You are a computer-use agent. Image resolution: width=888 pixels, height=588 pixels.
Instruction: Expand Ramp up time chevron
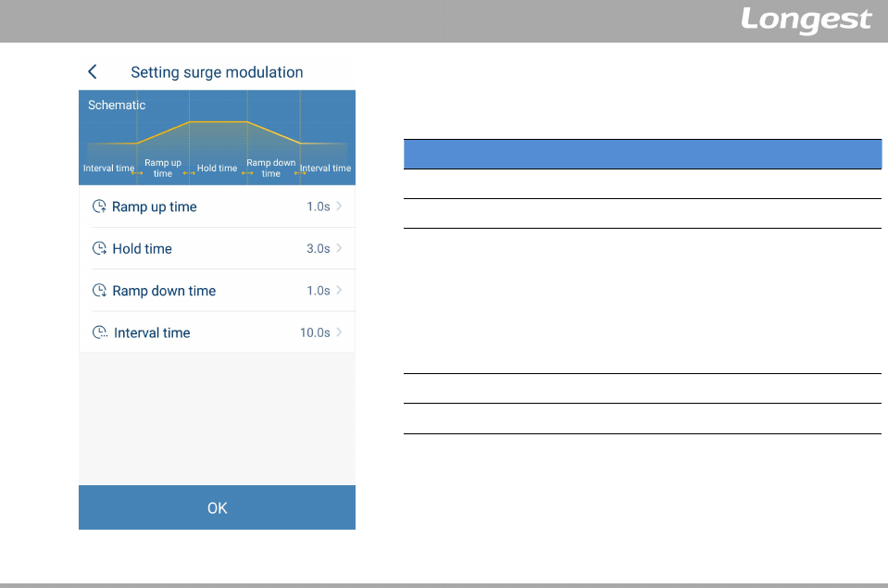(x=339, y=206)
